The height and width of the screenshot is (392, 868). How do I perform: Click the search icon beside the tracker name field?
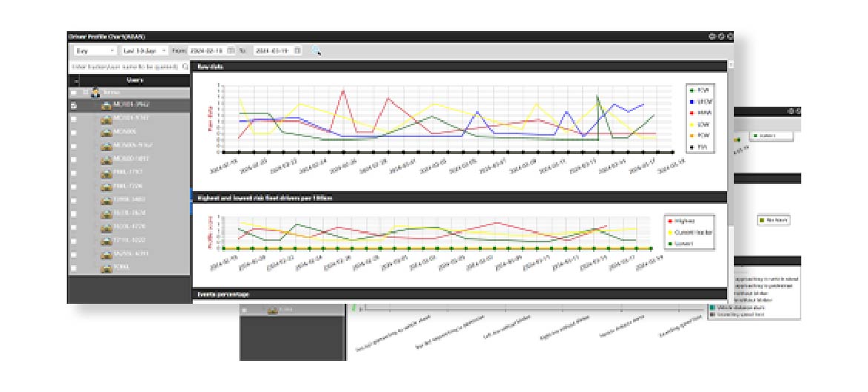pyautogui.click(x=185, y=67)
